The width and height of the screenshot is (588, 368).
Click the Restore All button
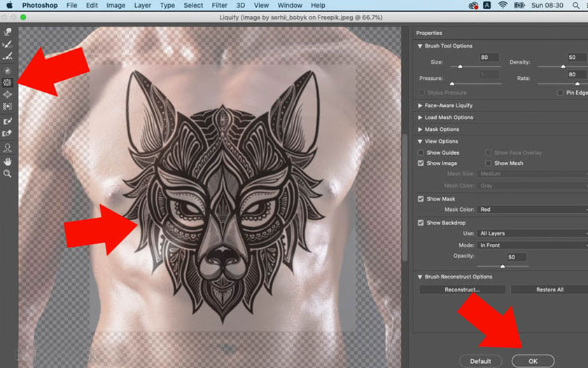pos(549,289)
